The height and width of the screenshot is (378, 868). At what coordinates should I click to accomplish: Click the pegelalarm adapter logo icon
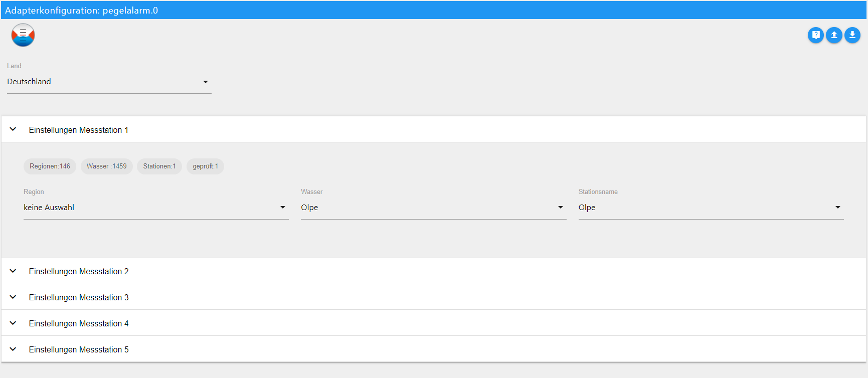point(23,35)
